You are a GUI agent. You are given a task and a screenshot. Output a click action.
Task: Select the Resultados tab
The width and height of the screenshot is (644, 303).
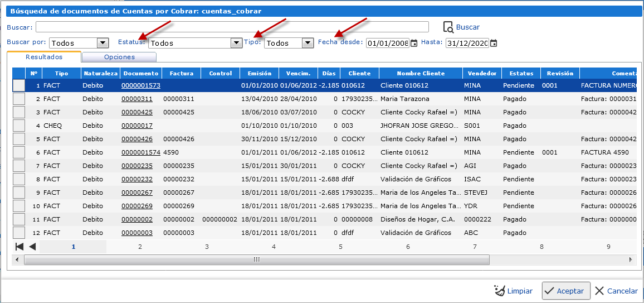44,57
